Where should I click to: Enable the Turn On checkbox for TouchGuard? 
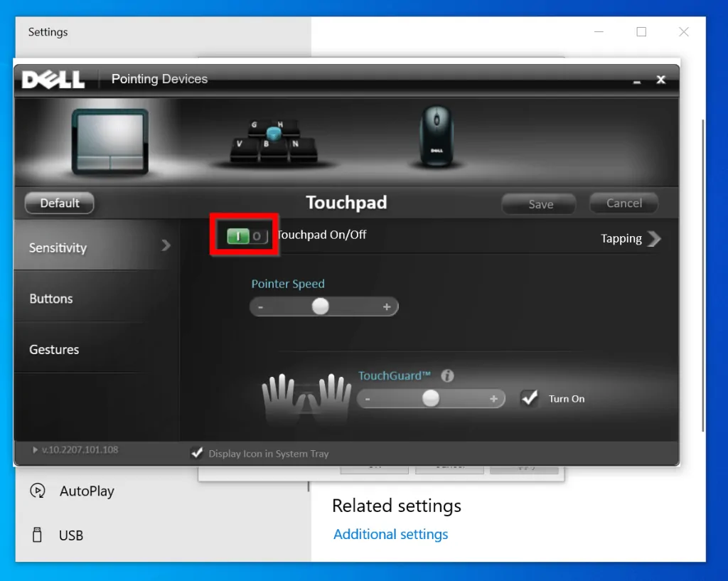point(530,398)
